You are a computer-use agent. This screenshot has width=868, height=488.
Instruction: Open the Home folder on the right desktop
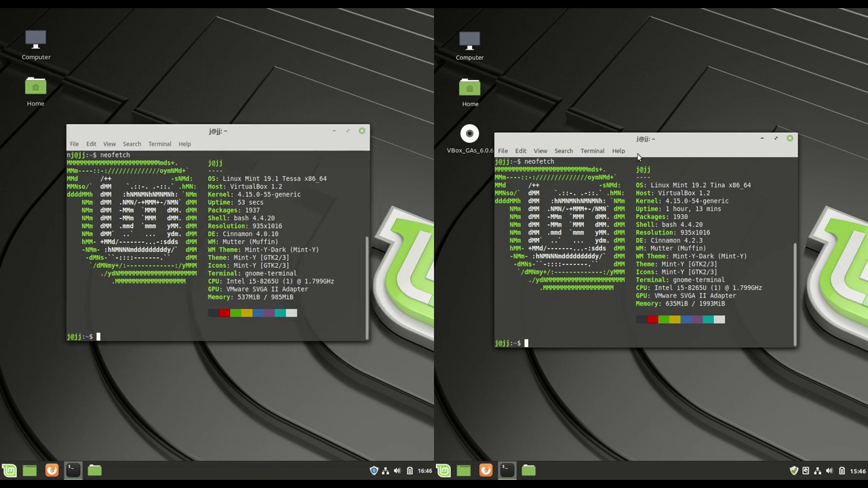(470, 92)
